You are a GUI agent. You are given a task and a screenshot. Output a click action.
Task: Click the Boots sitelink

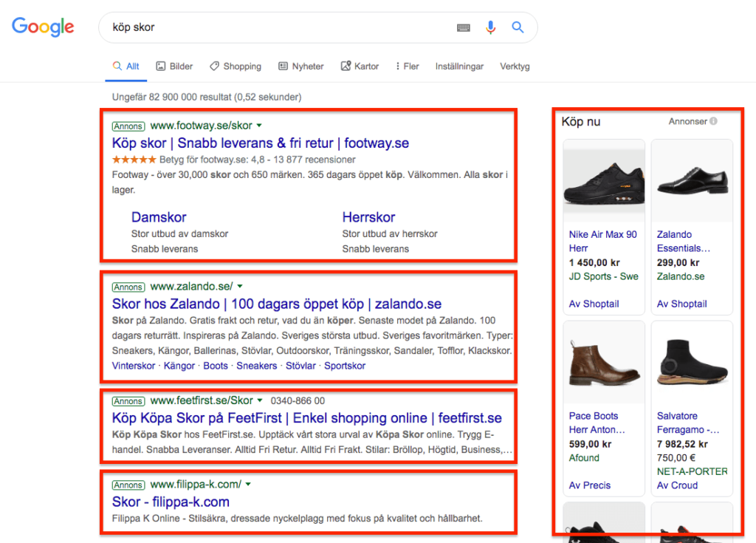pyautogui.click(x=216, y=366)
